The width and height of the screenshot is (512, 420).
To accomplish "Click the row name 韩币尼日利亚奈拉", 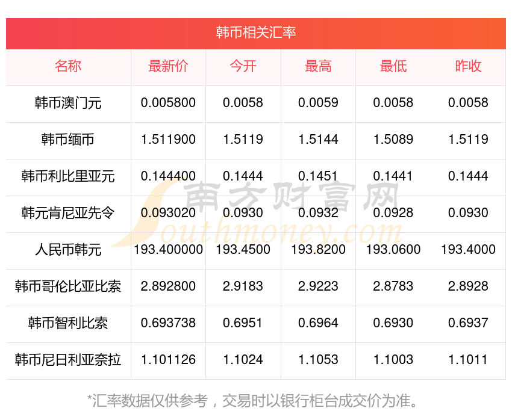I will pos(68,360).
